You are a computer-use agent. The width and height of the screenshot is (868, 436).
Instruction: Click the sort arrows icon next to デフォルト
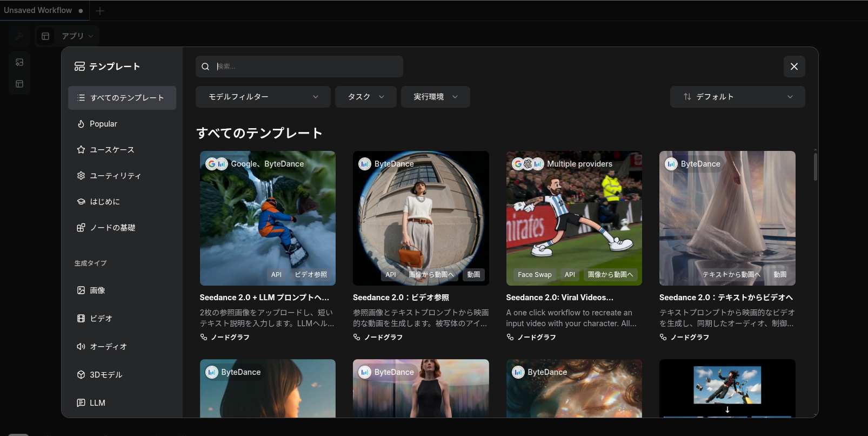[687, 97]
